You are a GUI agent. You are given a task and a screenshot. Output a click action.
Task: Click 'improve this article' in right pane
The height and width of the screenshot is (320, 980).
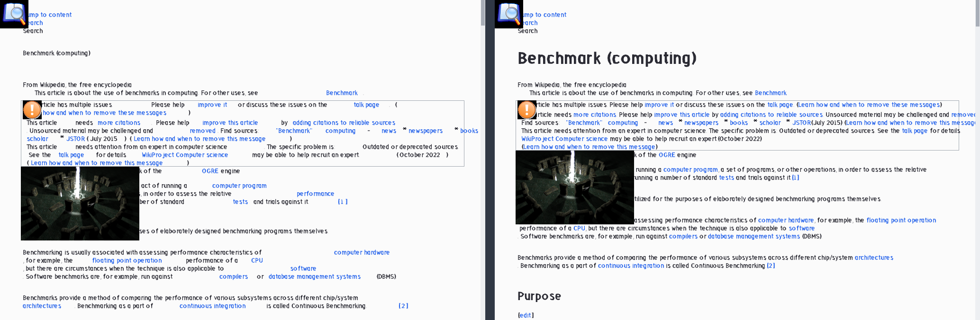click(682, 115)
